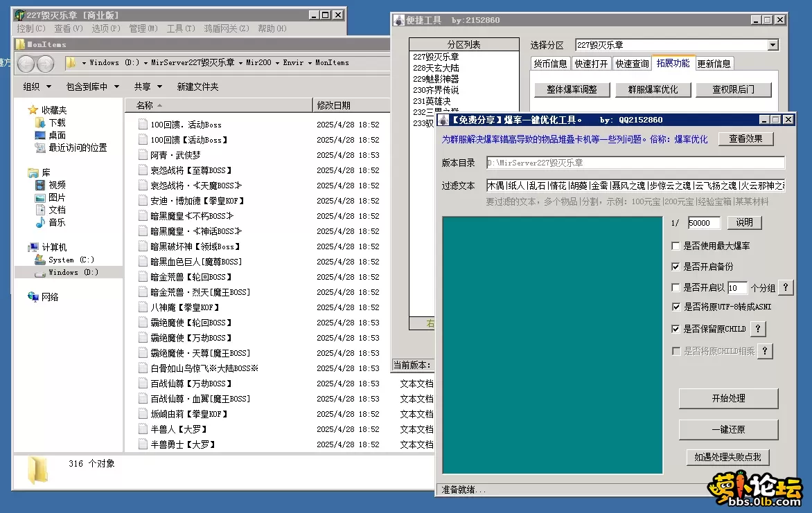Open the 收藏夹 favorites star icon

click(x=33, y=110)
